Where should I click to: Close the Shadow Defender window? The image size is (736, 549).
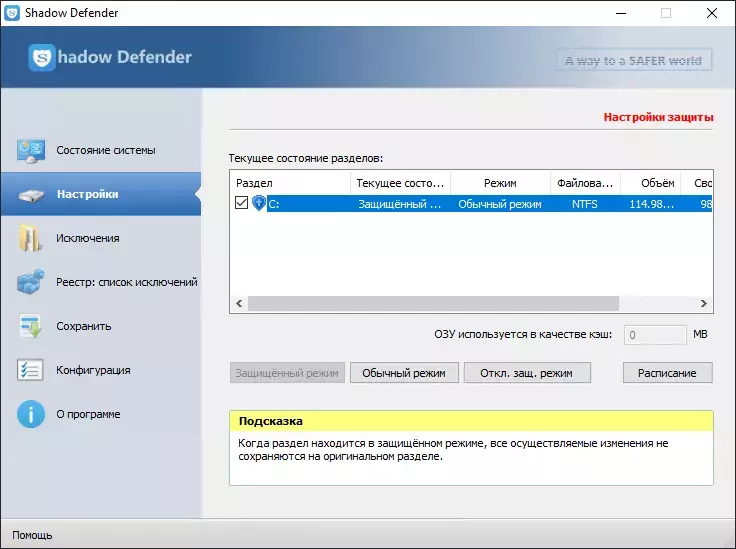click(712, 13)
